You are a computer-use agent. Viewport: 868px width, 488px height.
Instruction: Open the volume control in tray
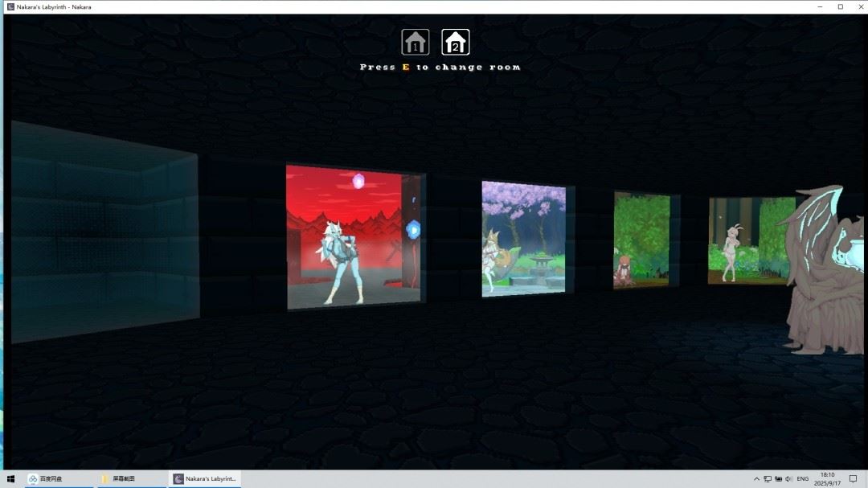click(788, 479)
